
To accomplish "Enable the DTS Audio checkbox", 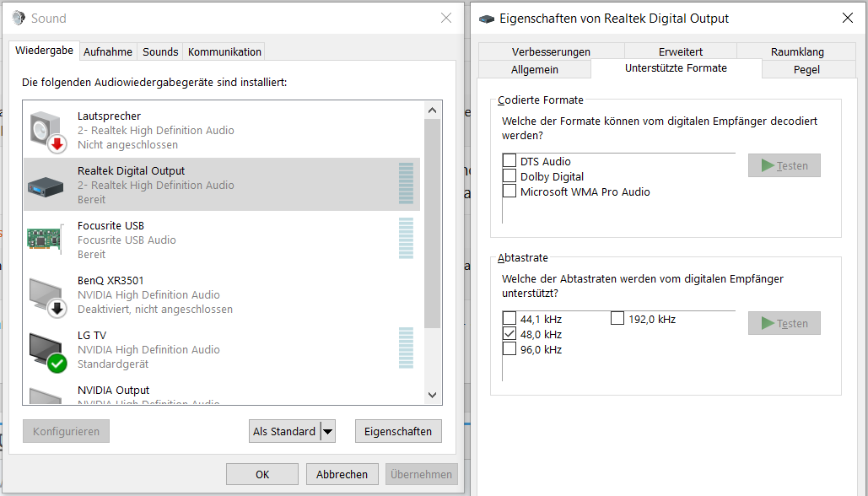I will 509,160.
